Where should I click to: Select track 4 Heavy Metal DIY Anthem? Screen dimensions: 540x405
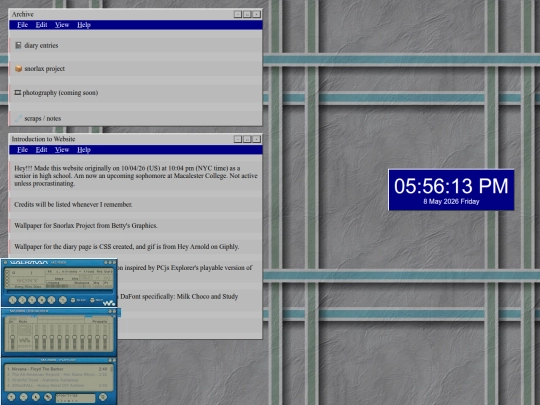click(x=57, y=386)
